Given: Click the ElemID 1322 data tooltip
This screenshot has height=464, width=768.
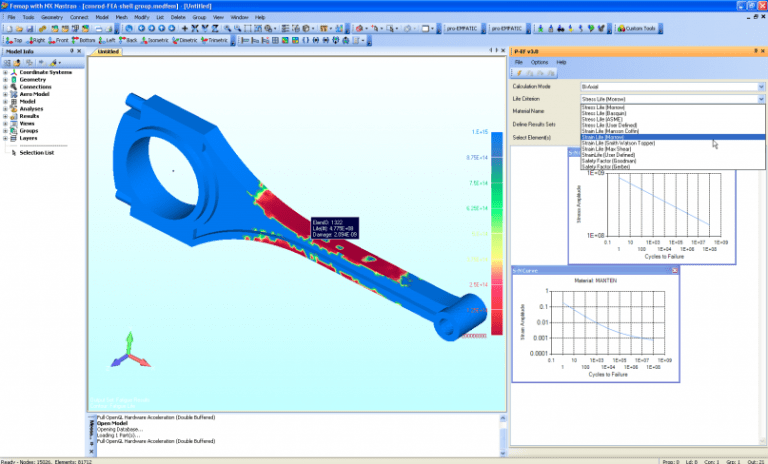Looking at the screenshot, I should coord(335,228).
